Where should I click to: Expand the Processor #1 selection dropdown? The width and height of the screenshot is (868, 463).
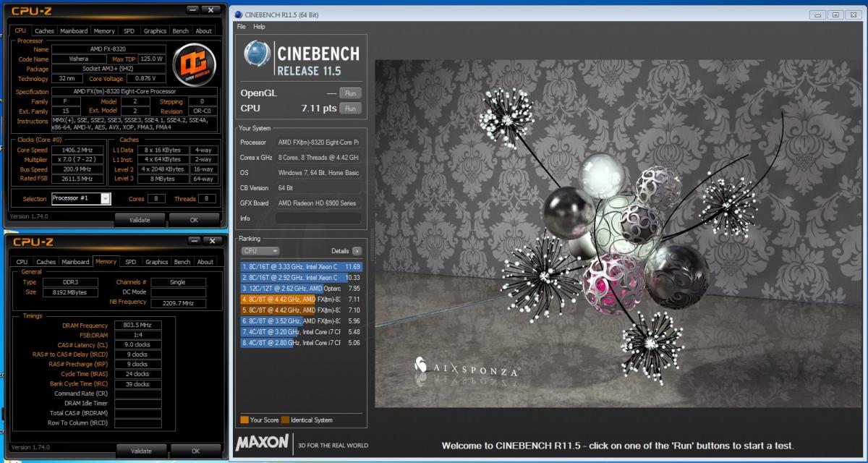coord(106,198)
